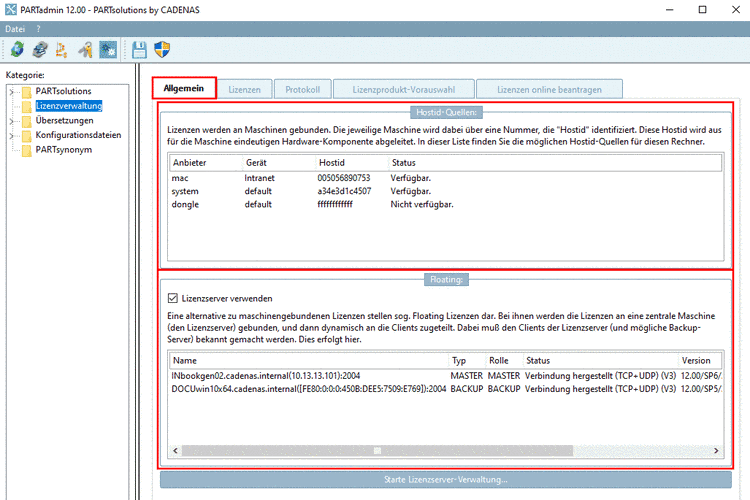
Task: Click the PARTsynonym folder icon
Action: point(27,150)
